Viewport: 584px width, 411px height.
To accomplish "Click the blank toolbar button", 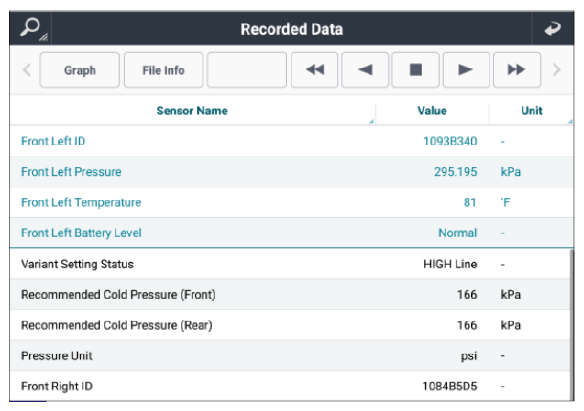I will pos(247,70).
